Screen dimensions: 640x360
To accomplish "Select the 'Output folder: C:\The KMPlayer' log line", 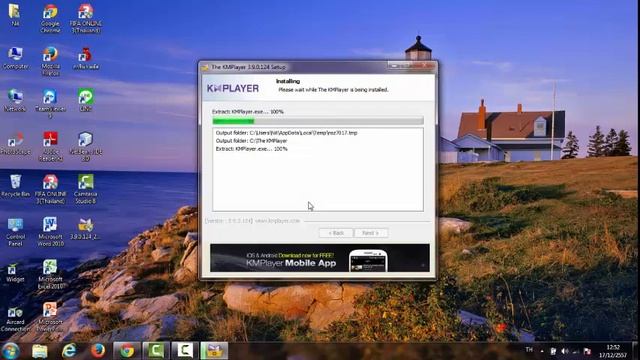I will (x=251, y=141).
